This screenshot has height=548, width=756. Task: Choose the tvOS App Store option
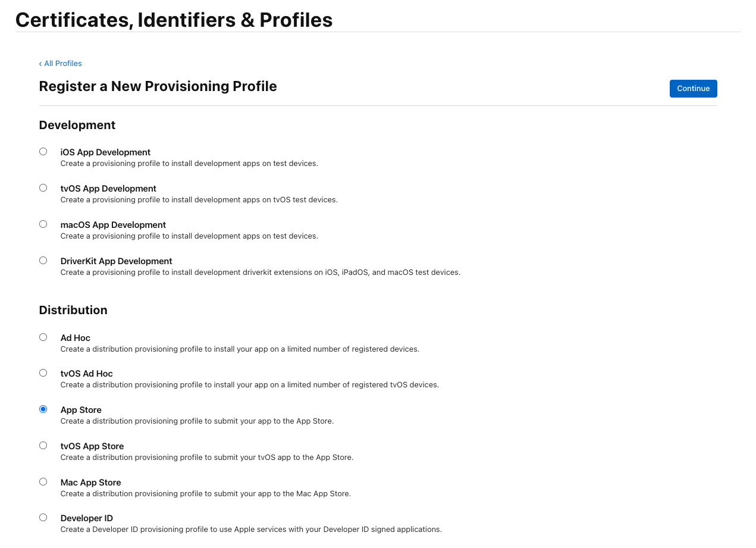pos(43,445)
